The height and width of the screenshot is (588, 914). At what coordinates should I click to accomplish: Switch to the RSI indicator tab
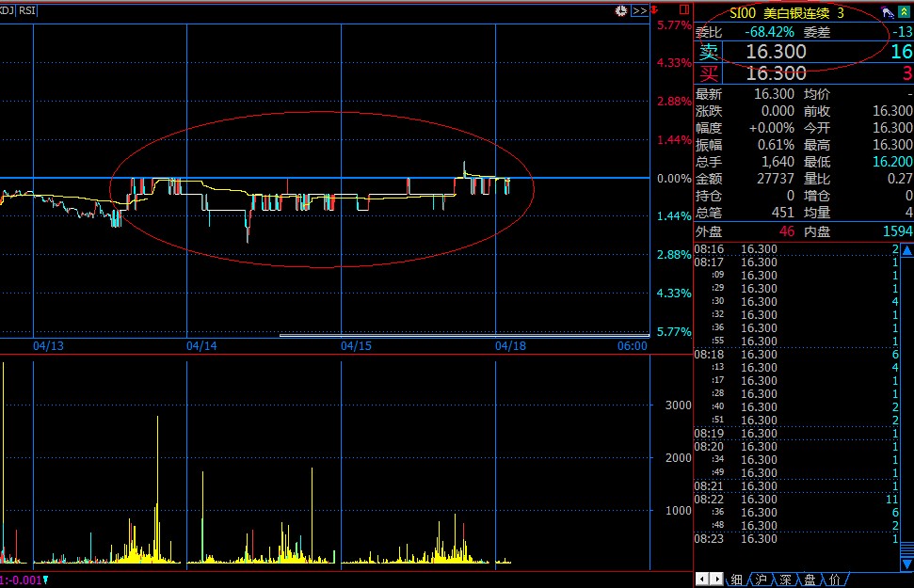click(27, 10)
